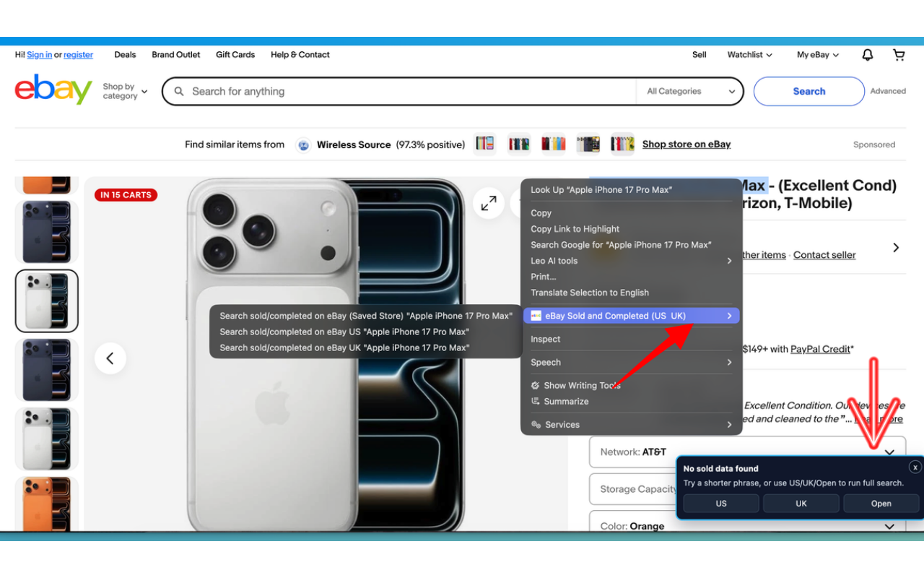Open the PayPal Credit link
The image size is (924, 578).
point(820,349)
